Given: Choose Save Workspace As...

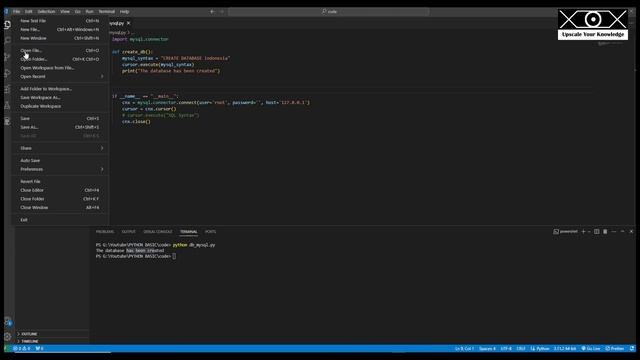Looking at the screenshot, I should [61, 98].
